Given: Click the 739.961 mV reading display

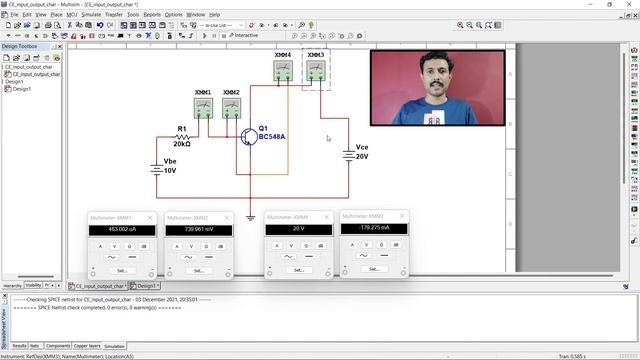Looking at the screenshot, I should (x=199, y=230).
